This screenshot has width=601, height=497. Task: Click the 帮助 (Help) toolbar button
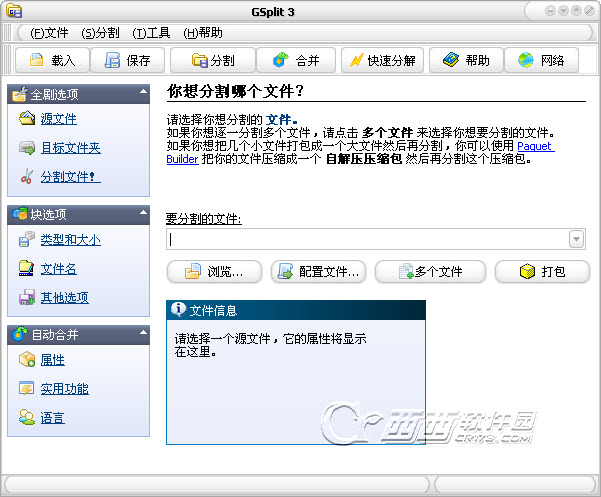point(466,61)
